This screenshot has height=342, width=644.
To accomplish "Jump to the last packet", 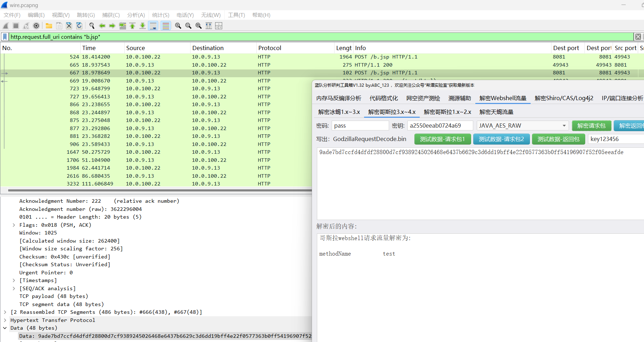I will (143, 26).
